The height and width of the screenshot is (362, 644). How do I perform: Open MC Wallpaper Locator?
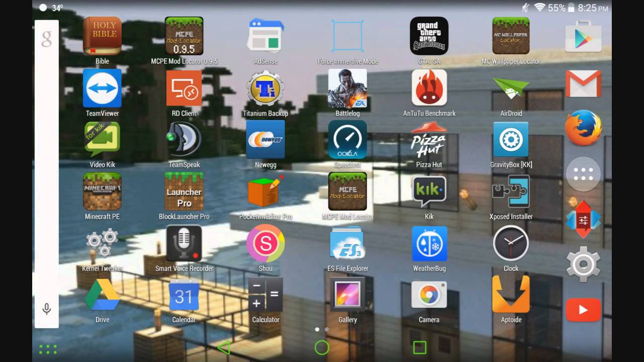pos(511,36)
